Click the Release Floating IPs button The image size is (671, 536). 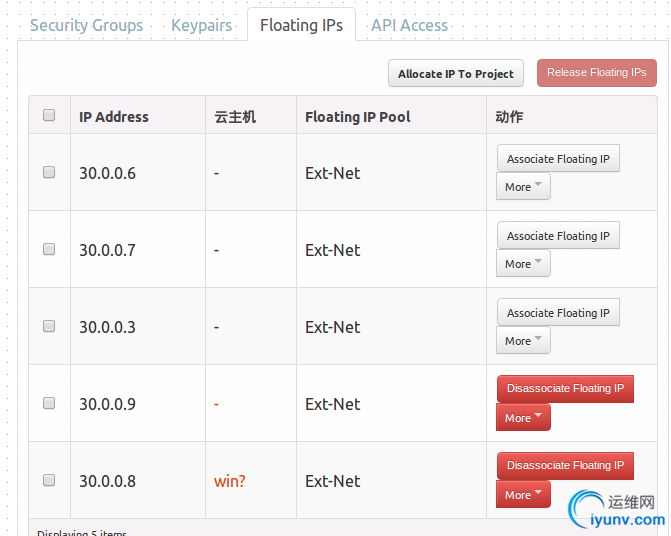[596, 73]
